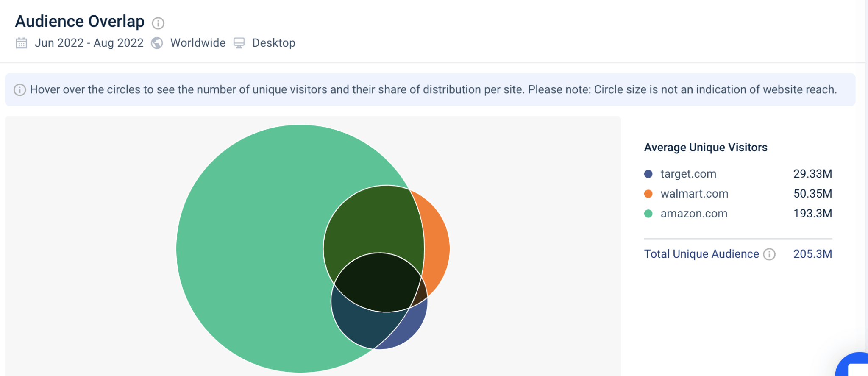Open the Desktop device selector

pos(274,43)
